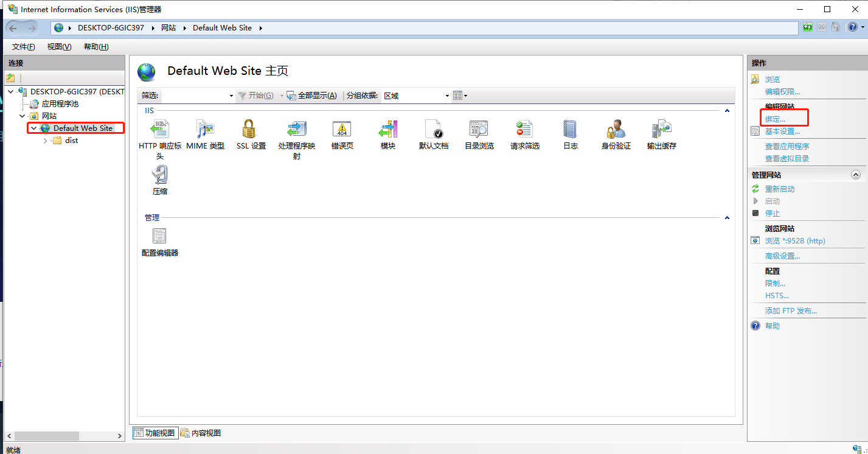This screenshot has width=868, height=454.
Task: Click the help question mark icon at top right
Action: coord(853,27)
